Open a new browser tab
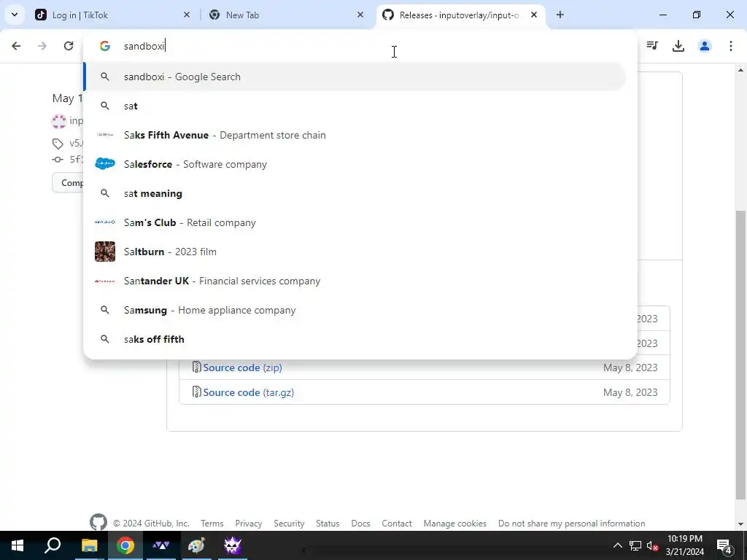The image size is (747, 560). tap(560, 15)
